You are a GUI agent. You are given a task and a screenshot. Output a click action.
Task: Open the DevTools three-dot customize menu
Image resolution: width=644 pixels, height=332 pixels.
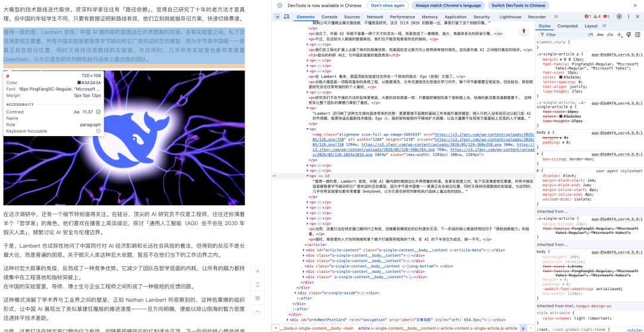pos(628,17)
